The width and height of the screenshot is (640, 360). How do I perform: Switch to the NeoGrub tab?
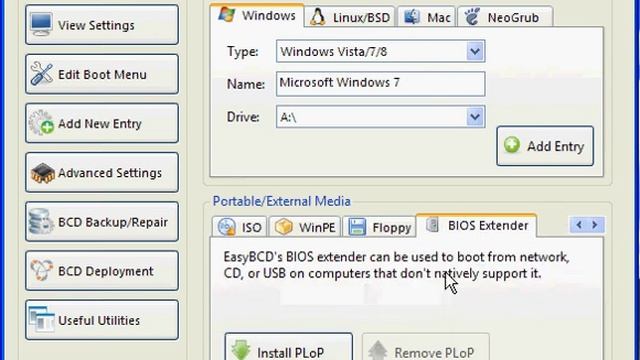click(506, 17)
